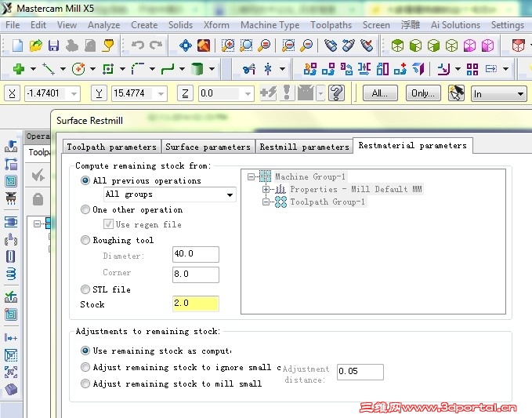The width and height of the screenshot is (532, 418).
Task: Click the green cylinder solid icon
Action: 197,69
